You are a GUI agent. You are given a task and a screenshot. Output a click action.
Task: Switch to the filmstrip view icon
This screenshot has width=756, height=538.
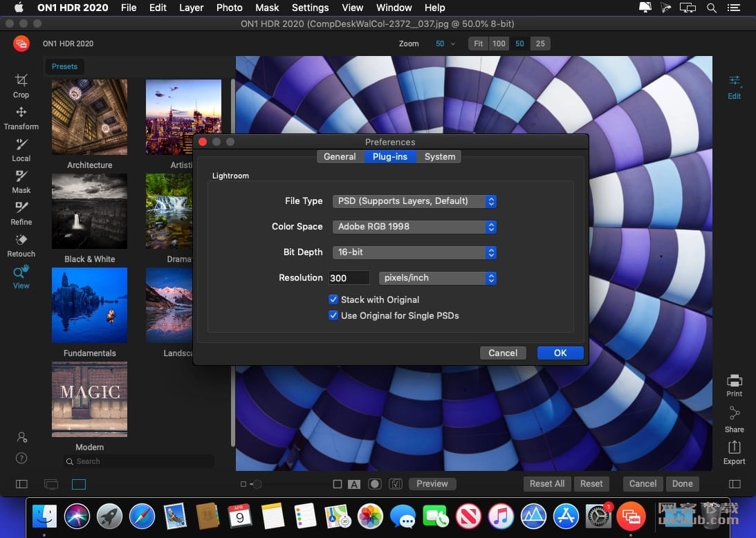tap(51, 484)
